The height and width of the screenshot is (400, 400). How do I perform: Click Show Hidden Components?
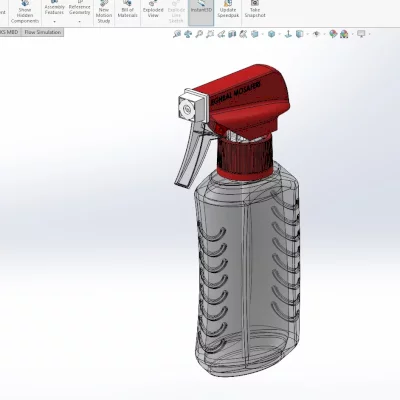coord(25,13)
